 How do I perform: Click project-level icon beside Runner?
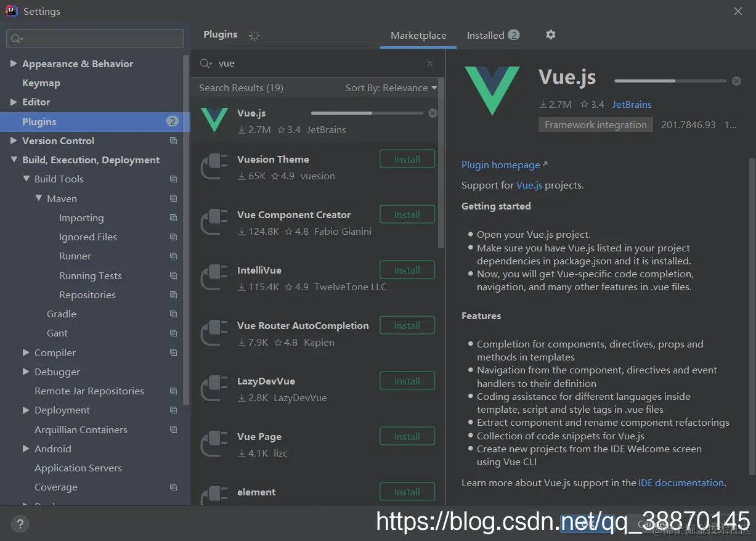click(173, 256)
